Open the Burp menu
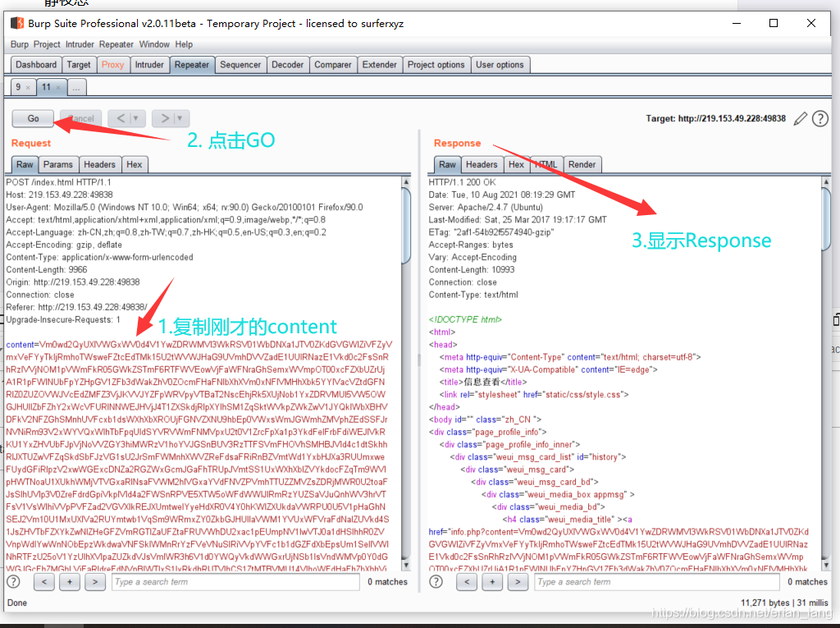Image resolution: width=840 pixels, height=628 pixels. click(x=20, y=44)
